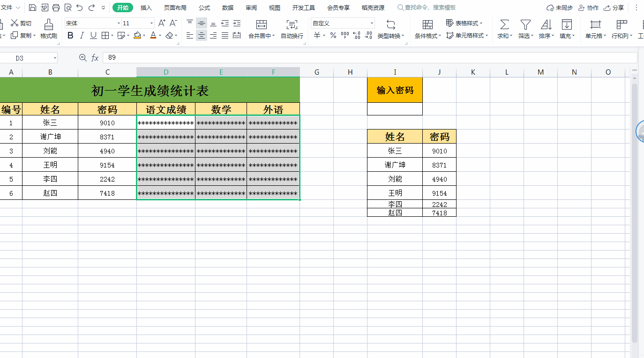This screenshot has width=644, height=358.
Task: Click the Eraser/clear format icon
Action: click(x=170, y=35)
